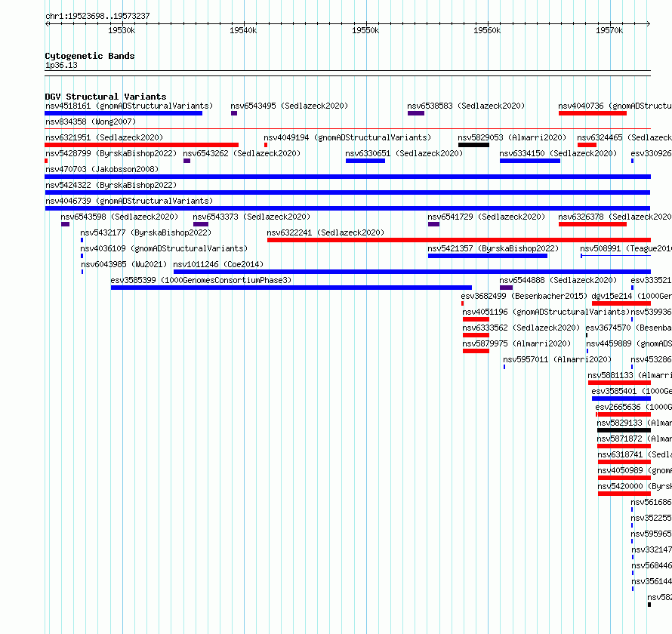
Task: Select the purple bar under nsv6544888
Action: coord(506,288)
